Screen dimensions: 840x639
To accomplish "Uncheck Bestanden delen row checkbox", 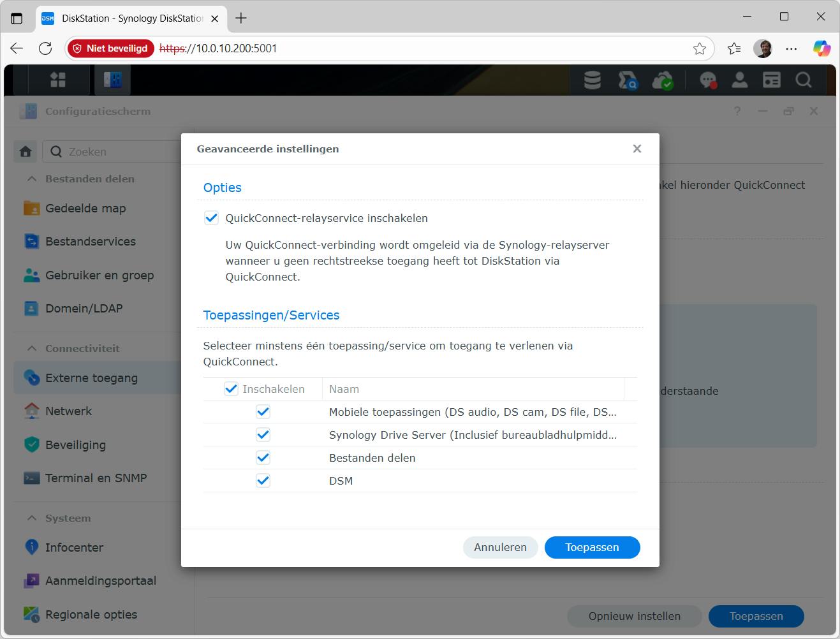I will coord(263,458).
